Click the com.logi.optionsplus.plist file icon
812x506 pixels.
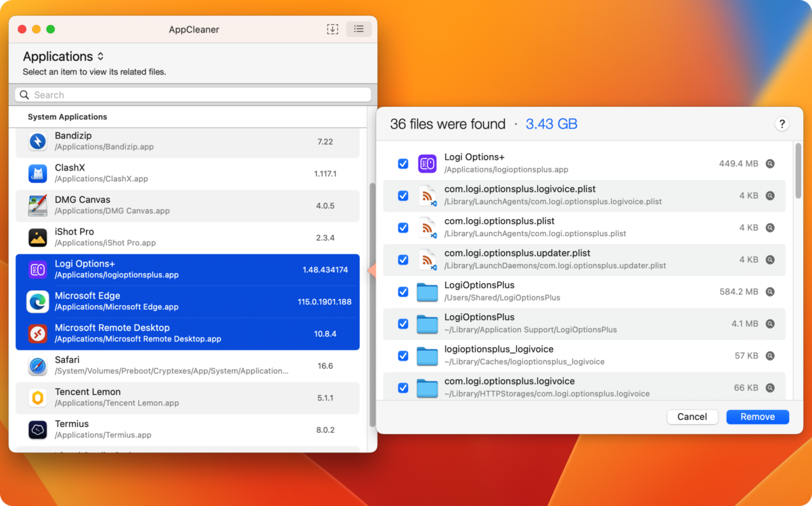(427, 227)
